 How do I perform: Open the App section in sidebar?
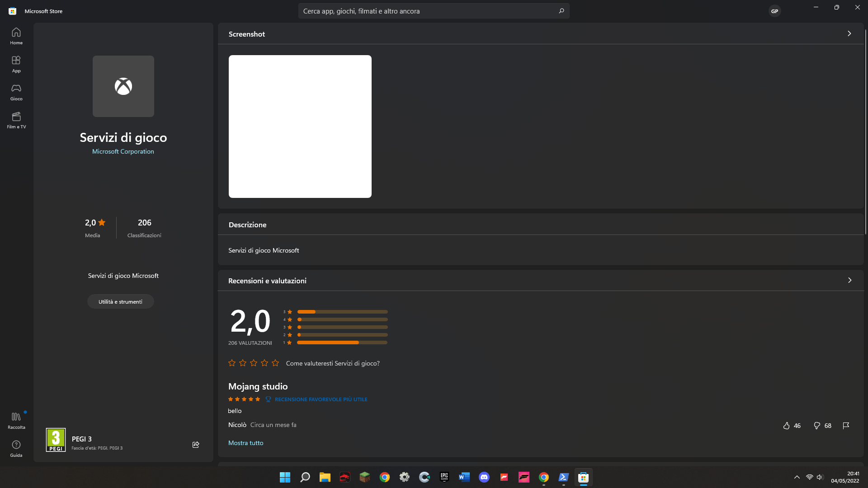(x=16, y=64)
